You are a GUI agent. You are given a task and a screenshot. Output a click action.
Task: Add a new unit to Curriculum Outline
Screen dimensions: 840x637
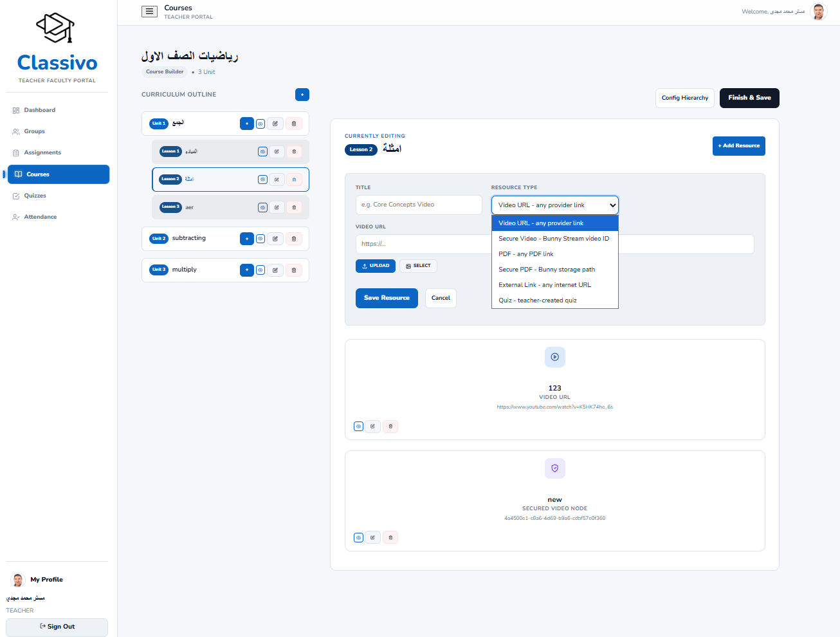coord(302,95)
